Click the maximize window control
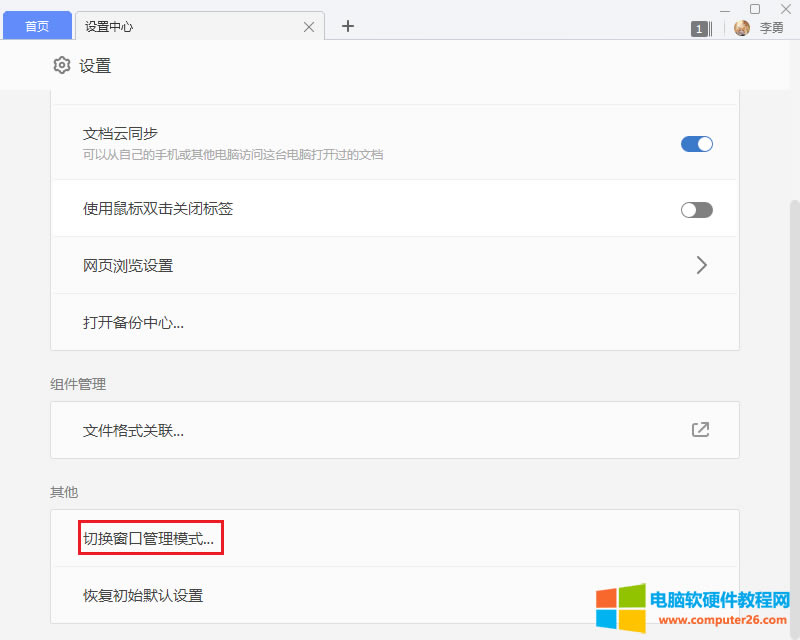This screenshot has height=640, width=800. click(x=754, y=9)
